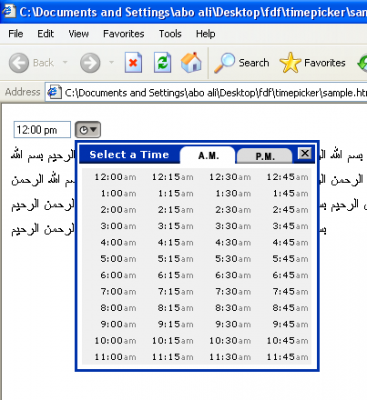Image resolution: width=367 pixels, height=400 pixels.
Task: Pick 3:30am from the list
Action: click(x=233, y=226)
